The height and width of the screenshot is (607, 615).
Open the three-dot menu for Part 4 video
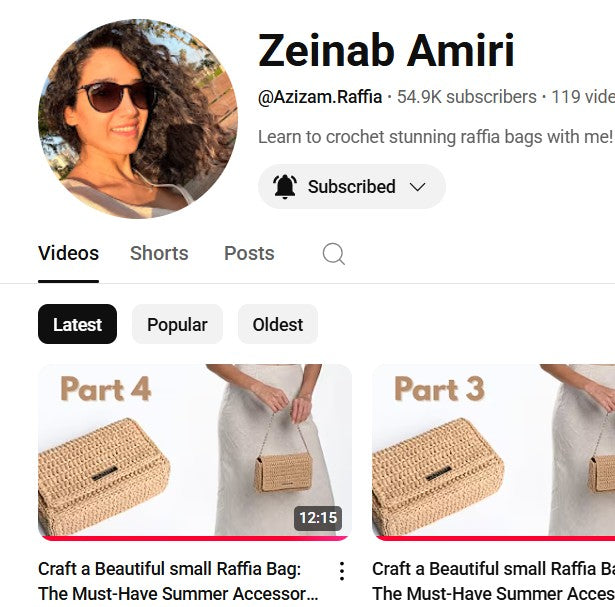pyautogui.click(x=342, y=571)
